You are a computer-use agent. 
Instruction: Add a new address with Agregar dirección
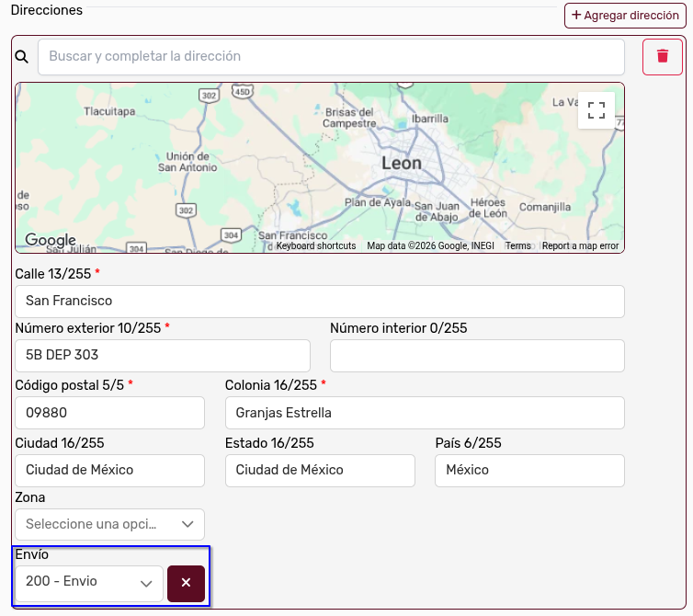point(625,16)
